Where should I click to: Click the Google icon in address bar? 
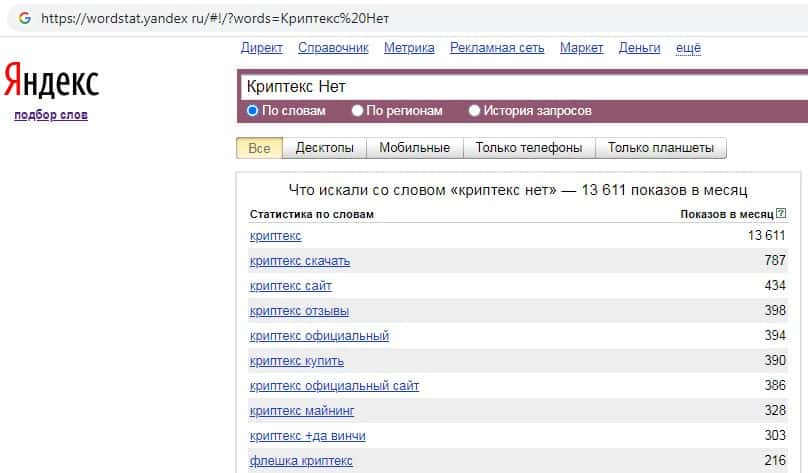(x=24, y=18)
